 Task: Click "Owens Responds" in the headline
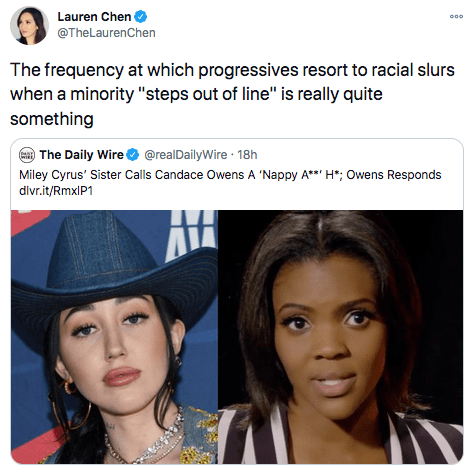click(x=394, y=175)
